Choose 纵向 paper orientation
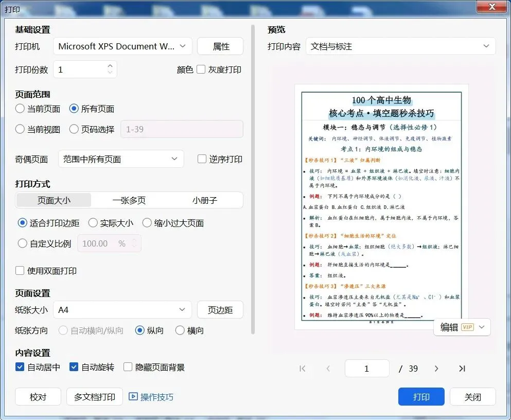The height and width of the screenshot is (420, 511). [140, 330]
